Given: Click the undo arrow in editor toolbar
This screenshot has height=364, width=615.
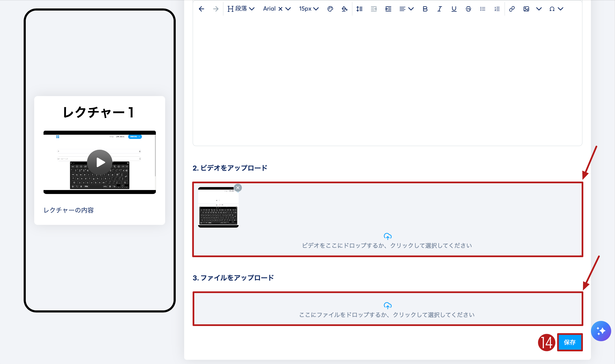Looking at the screenshot, I should [201, 9].
